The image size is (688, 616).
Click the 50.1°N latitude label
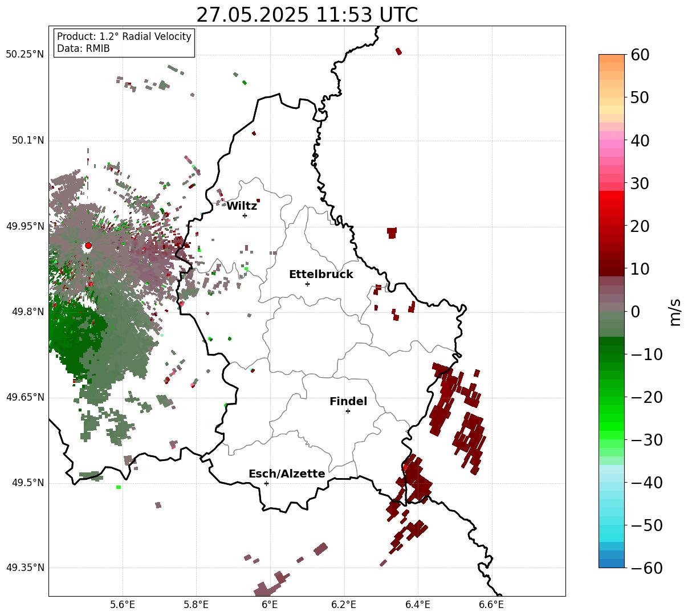tap(27, 141)
